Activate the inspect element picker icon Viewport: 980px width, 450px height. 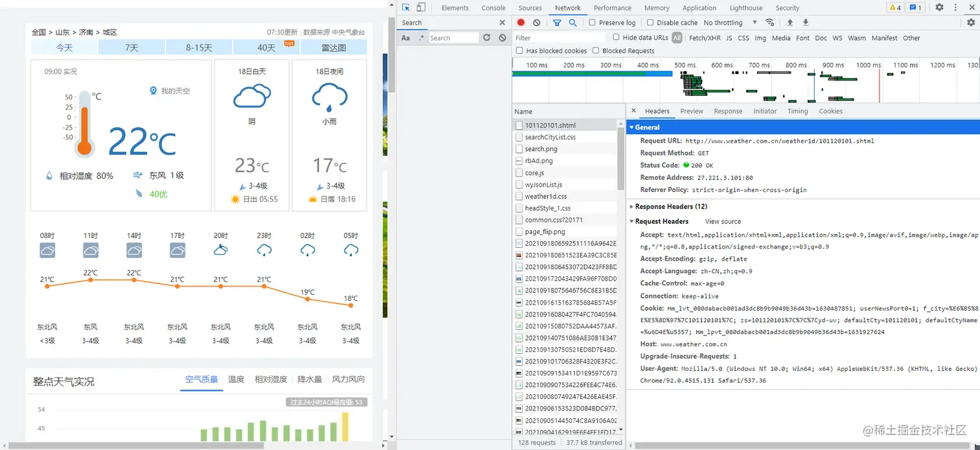(x=406, y=8)
